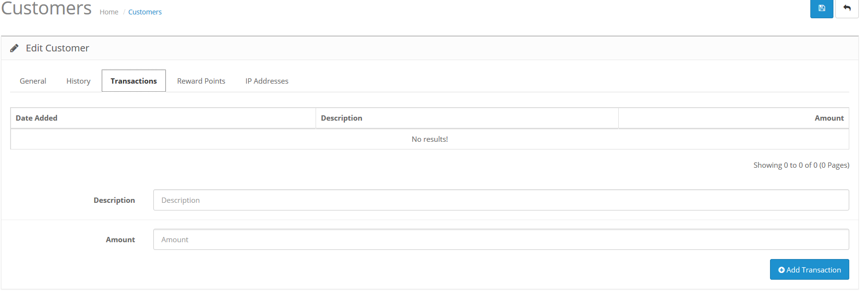Open the General tab

pos(33,81)
